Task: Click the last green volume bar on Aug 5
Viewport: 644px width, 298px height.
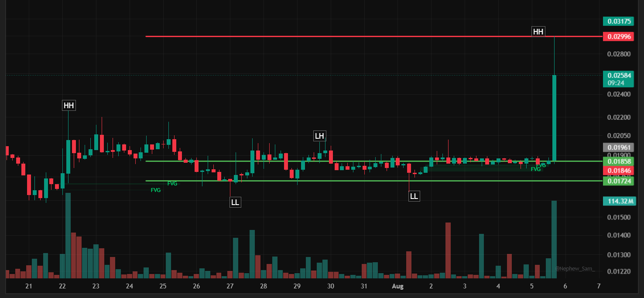Action: (x=554, y=240)
